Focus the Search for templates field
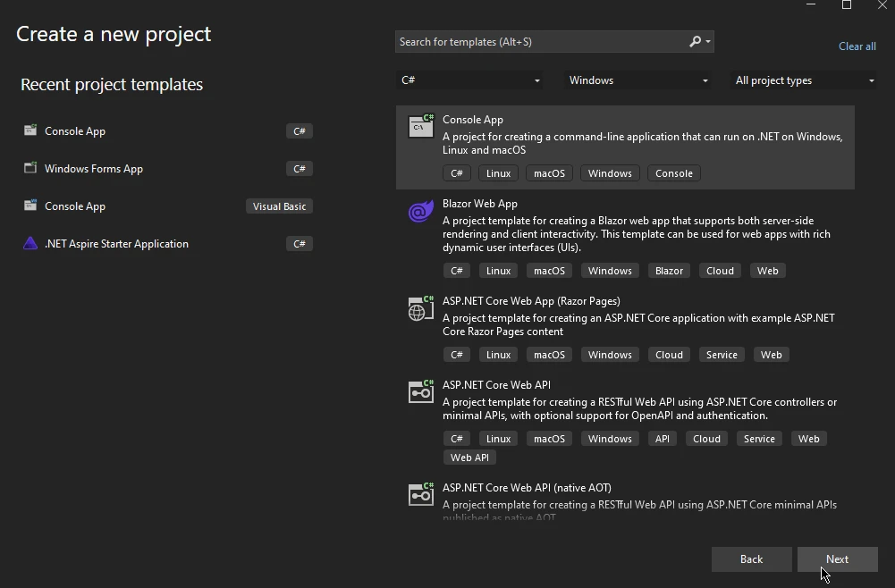This screenshot has width=895, height=588. pos(541,42)
